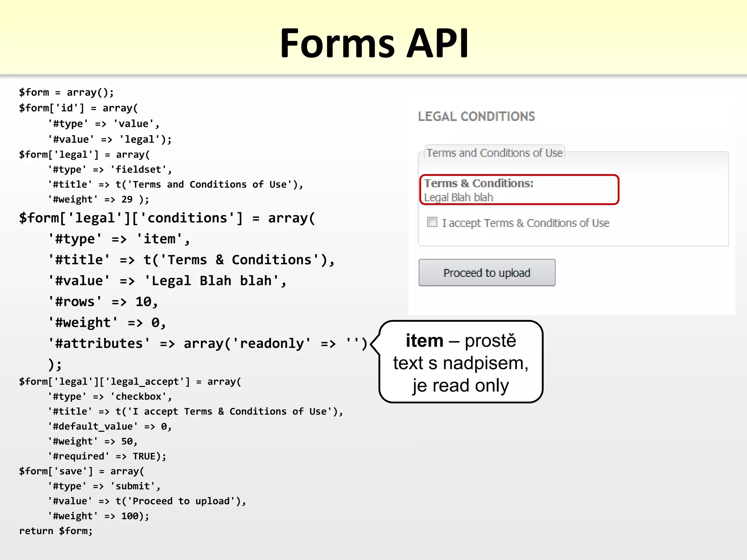747x560 pixels.
Task: Click the '#required' => TRUE code line
Action: point(107,456)
